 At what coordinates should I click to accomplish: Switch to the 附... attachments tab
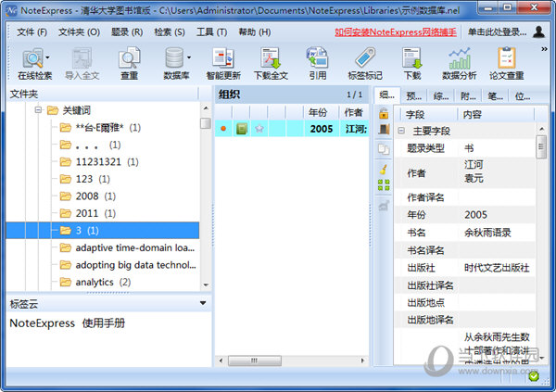[468, 95]
